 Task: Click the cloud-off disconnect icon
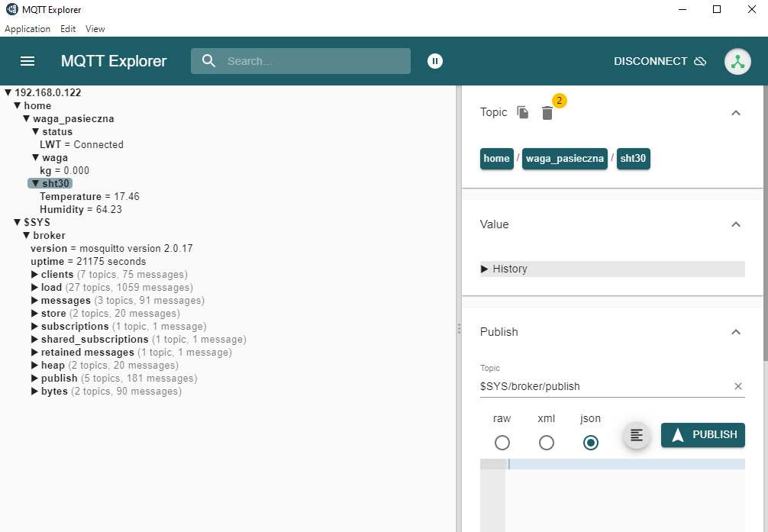click(700, 61)
